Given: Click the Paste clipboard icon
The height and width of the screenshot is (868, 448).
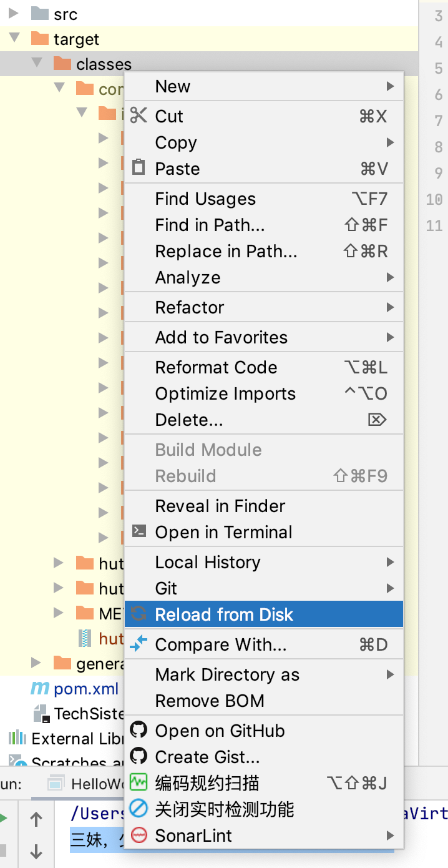Looking at the screenshot, I should click(x=139, y=168).
